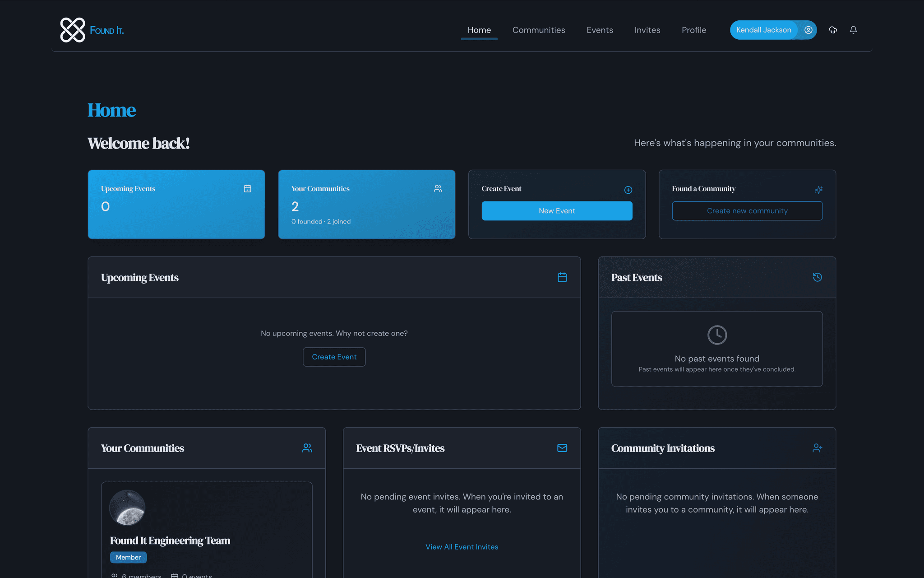924x578 pixels.
Task: Click add-user icon in Community Invitations header
Action: point(817,448)
